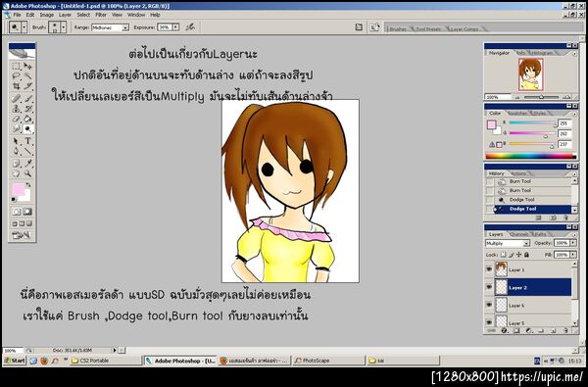Select the Eyedropper tool
This screenshot has width=588, height=387.
point(27,164)
